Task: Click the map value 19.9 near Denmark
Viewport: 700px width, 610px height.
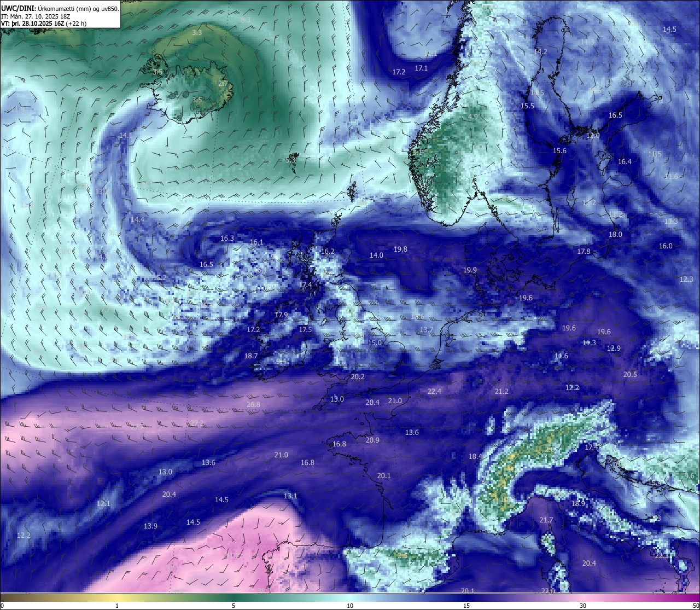Action: pyautogui.click(x=470, y=270)
